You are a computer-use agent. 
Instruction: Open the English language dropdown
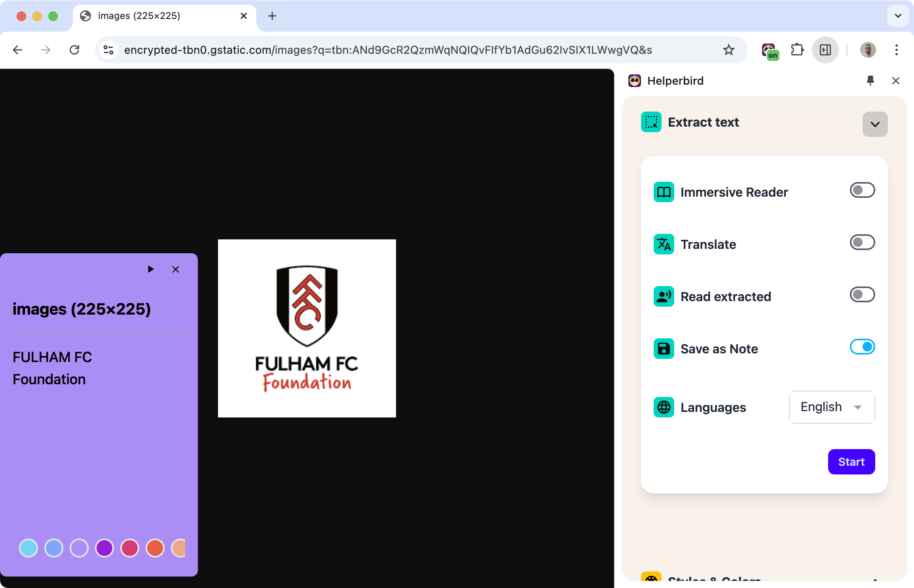click(831, 407)
